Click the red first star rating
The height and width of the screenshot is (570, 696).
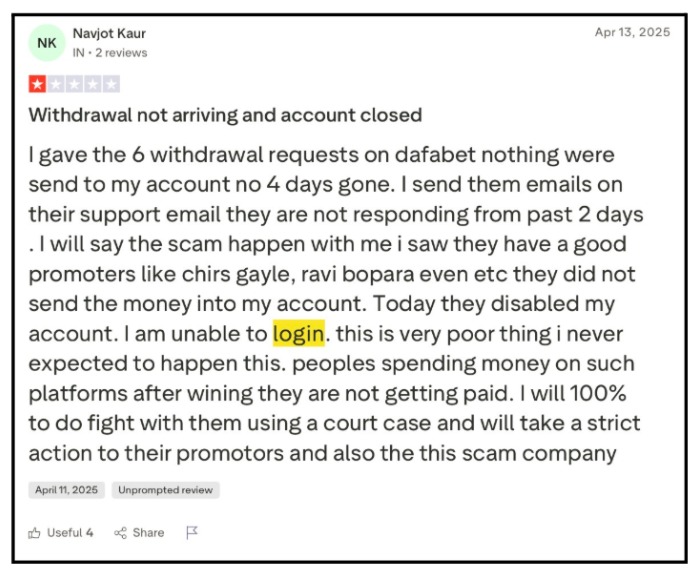[x=37, y=85]
